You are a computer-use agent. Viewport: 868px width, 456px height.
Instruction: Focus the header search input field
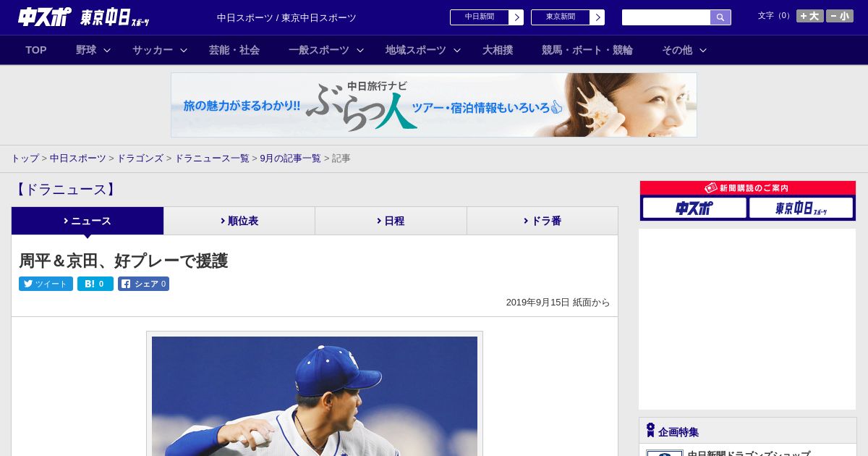666,17
